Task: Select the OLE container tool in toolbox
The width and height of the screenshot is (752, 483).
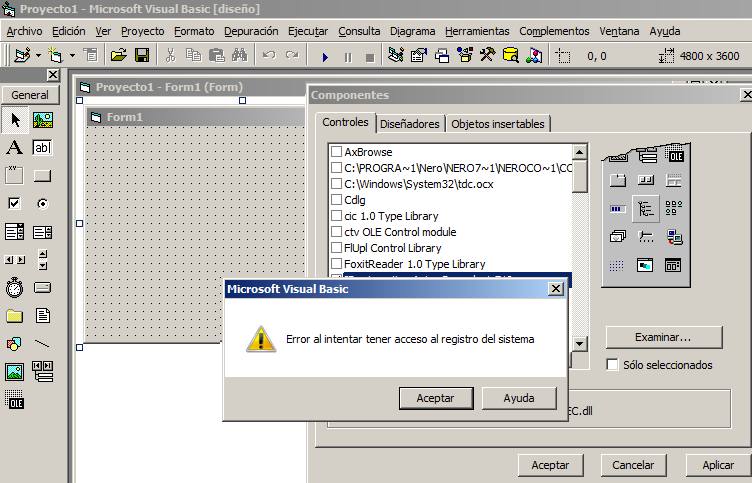Action: [14, 399]
